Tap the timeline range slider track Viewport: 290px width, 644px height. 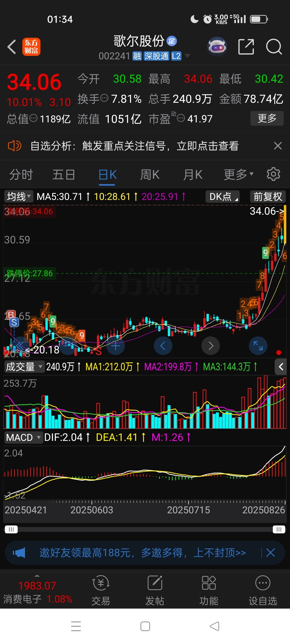click(x=145, y=529)
